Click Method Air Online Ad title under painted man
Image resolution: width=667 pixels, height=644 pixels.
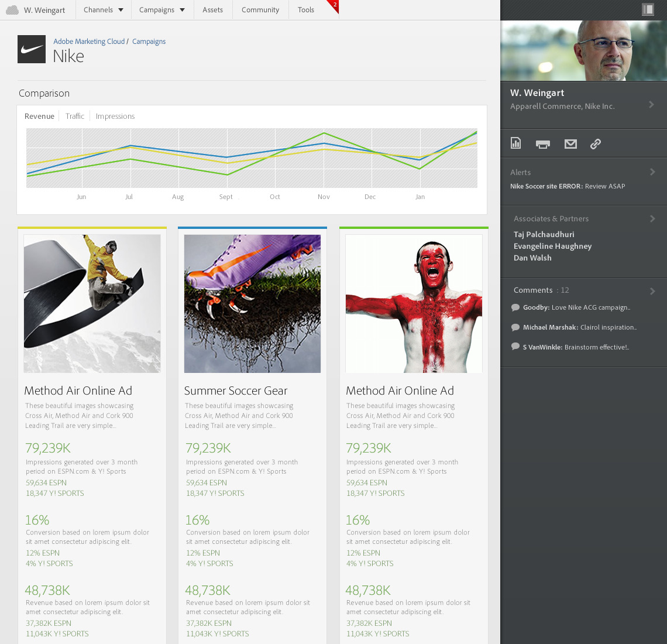[400, 390]
